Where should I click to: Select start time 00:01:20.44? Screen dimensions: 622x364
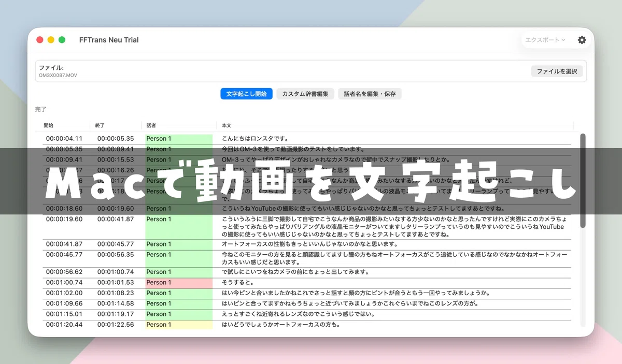[64, 325]
